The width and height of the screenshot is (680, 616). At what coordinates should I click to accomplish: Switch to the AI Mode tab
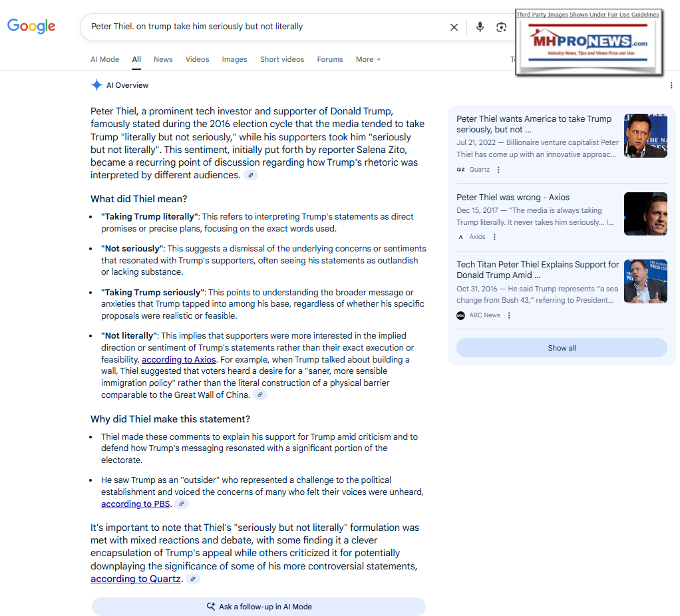click(104, 59)
